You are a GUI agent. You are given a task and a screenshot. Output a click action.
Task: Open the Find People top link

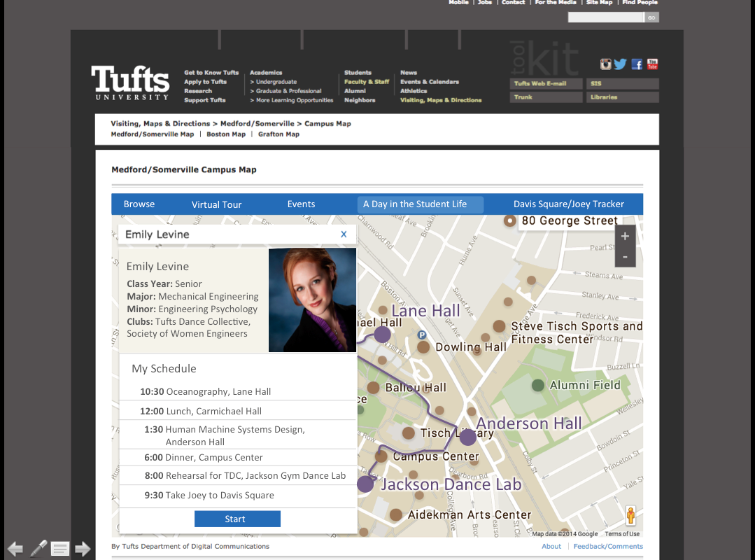coord(640,2)
